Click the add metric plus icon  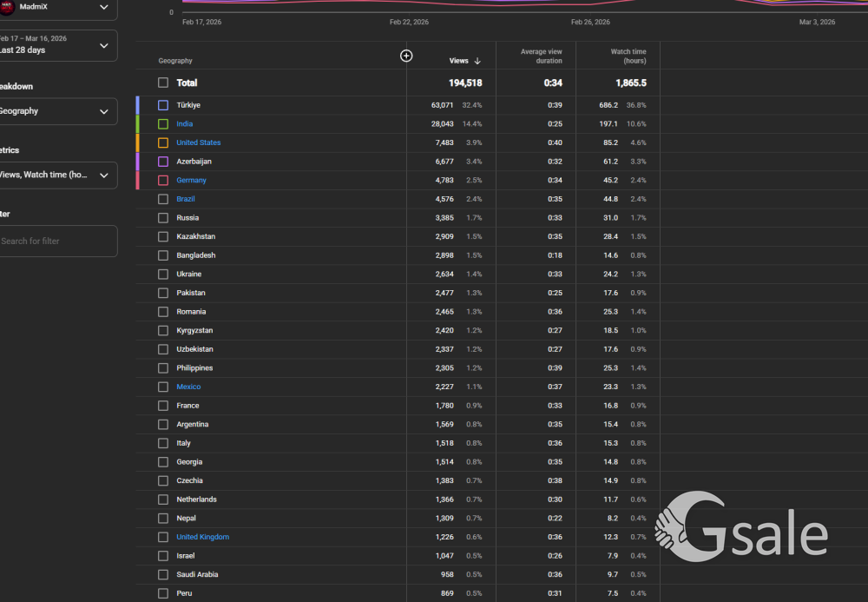pos(406,56)
